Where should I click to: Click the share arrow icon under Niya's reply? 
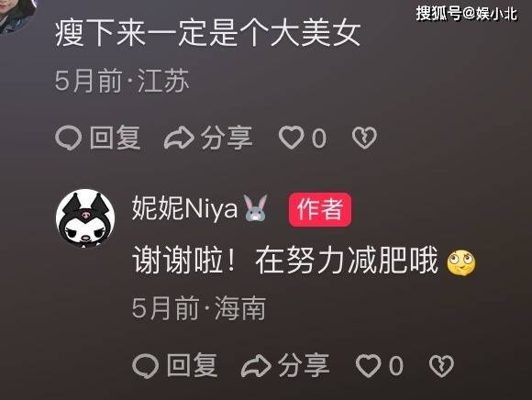[x=256, y=366]
